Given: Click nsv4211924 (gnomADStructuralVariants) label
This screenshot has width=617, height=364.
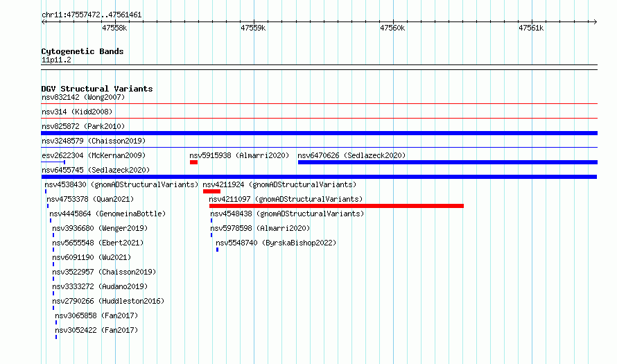Looking at the screenshot, I should click(279, 184).
